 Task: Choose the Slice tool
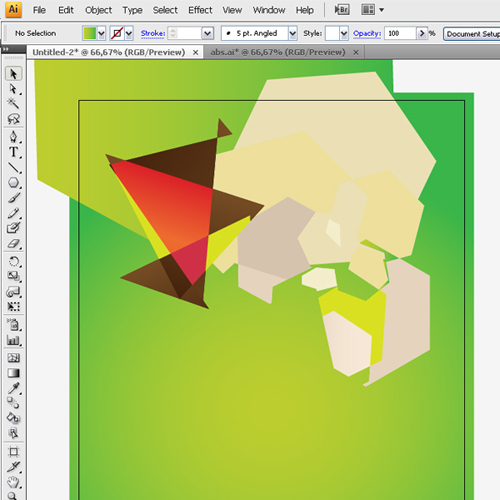click(x=13, y=467)
